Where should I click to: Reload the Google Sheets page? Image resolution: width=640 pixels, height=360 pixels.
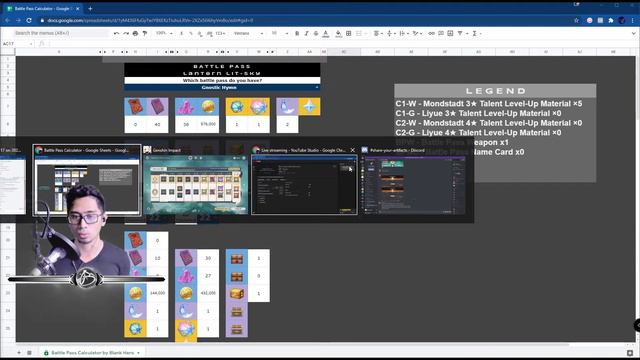click(29, 20)
